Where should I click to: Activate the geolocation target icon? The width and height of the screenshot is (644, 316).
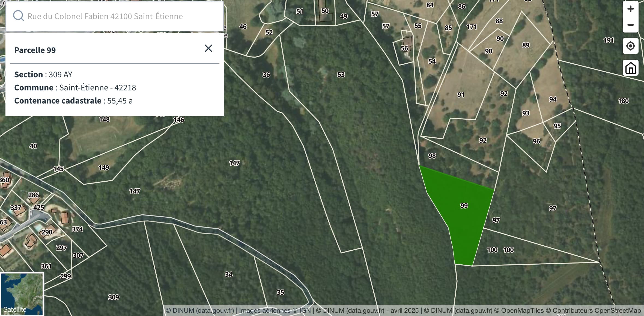(x=630, y=46)
